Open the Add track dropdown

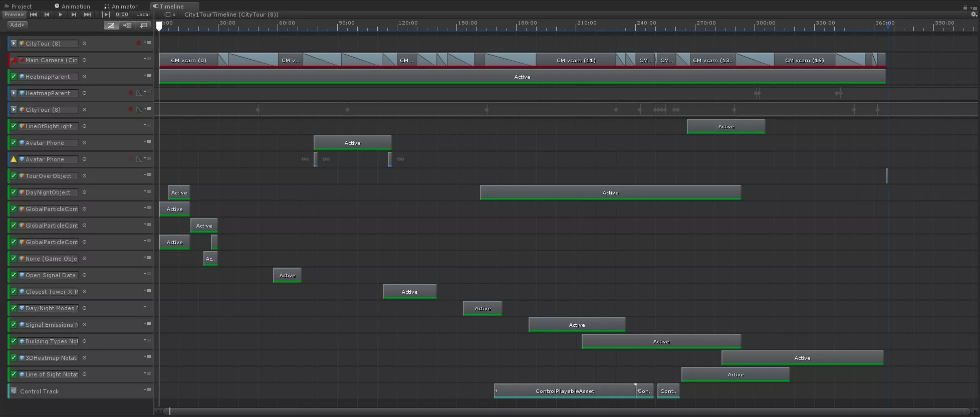17,25
